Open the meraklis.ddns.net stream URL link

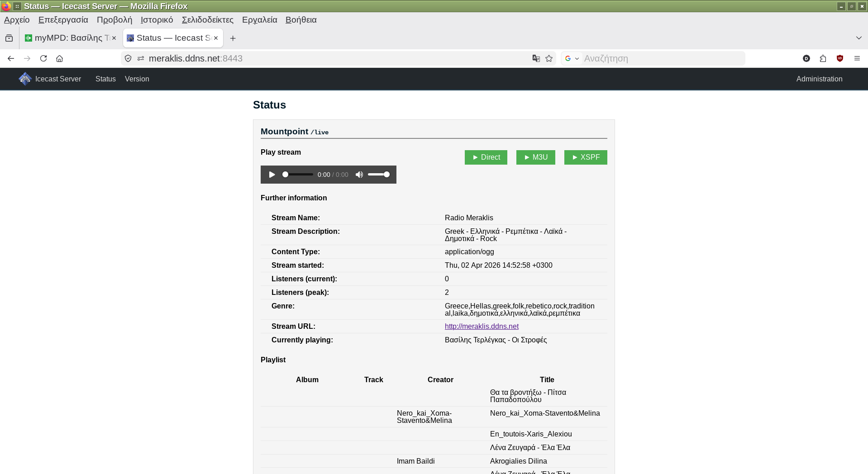click(x=482, y=327)
